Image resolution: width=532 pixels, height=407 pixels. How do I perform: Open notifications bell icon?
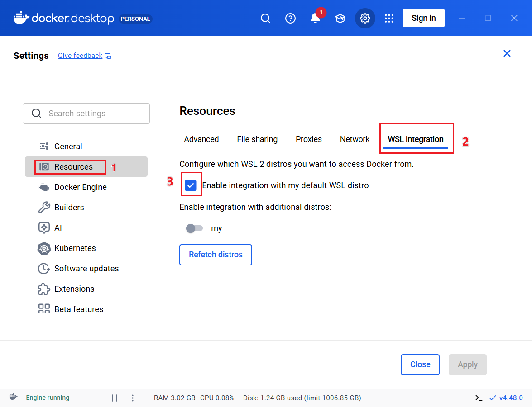(x=315, y=19)
